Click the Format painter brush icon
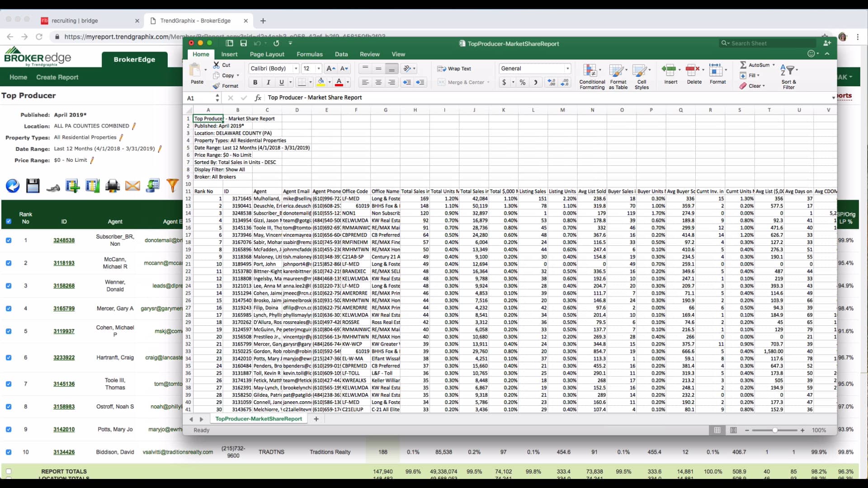The width and height of the screenshot is (868, 488). (217, 86)
